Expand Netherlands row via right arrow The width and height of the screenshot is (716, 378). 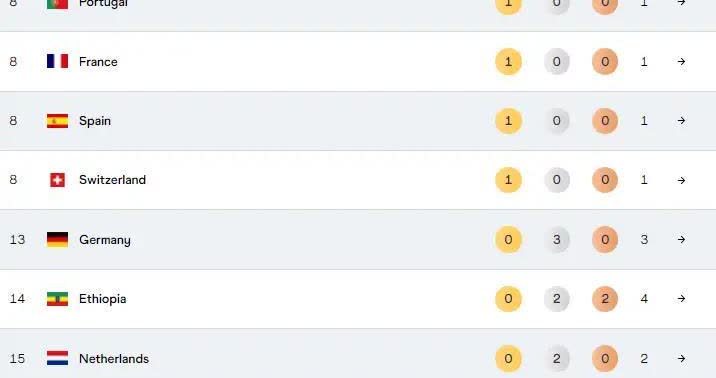[681, 358]
